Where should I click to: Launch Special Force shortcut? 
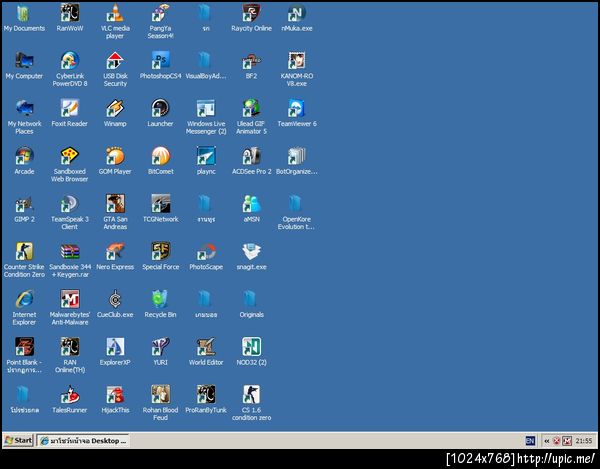pos(160,256)
